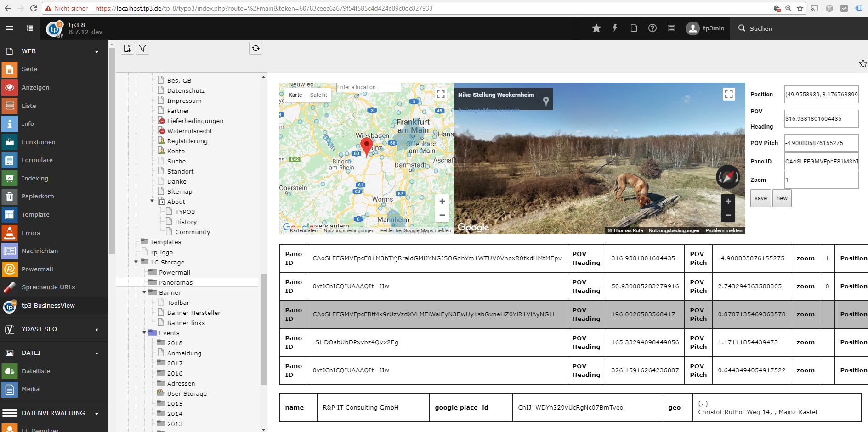Create new page with toolbar icon

click(x=128, y=48)
